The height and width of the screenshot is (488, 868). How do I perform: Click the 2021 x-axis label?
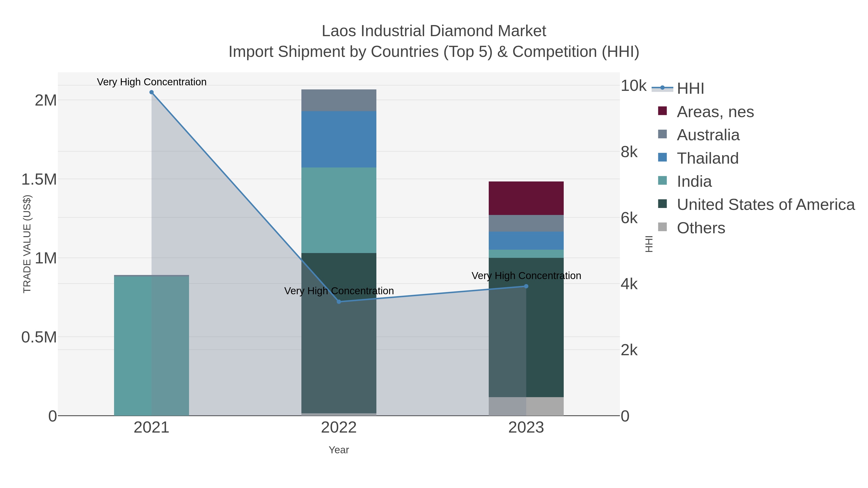tap(152, 428)
